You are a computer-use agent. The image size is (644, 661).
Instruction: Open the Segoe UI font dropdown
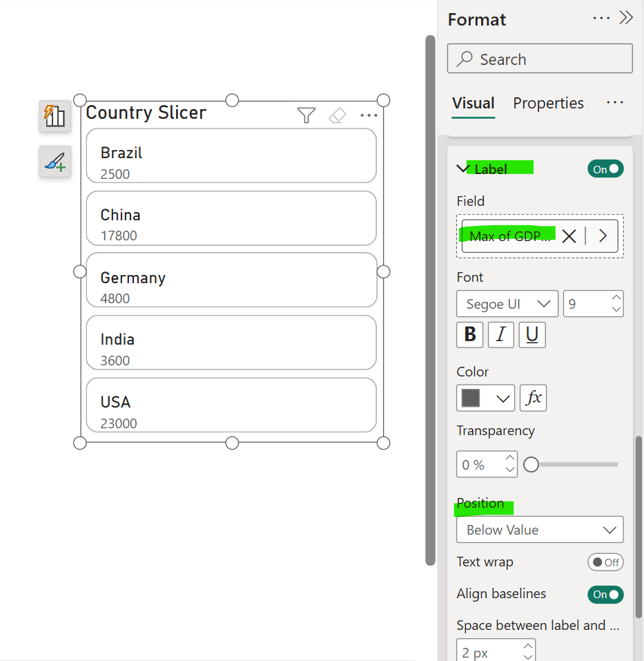tap(507, 304)
